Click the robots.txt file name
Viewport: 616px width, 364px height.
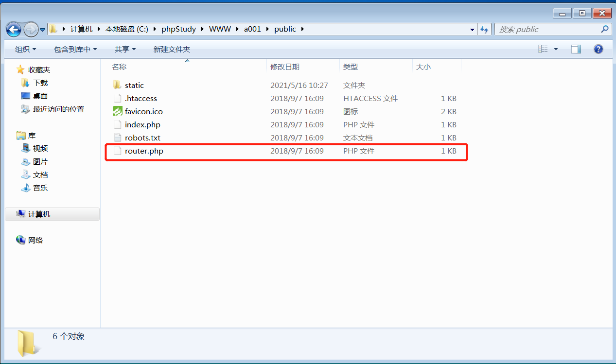142,138
